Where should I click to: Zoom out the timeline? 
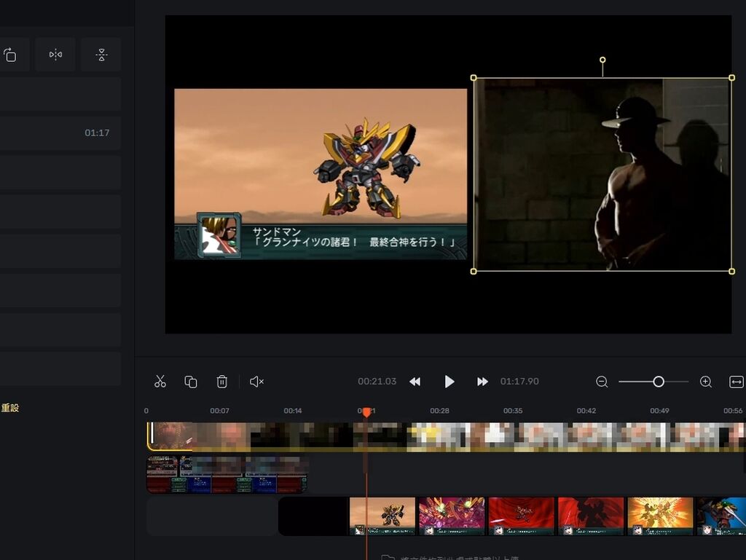(602, 382)
